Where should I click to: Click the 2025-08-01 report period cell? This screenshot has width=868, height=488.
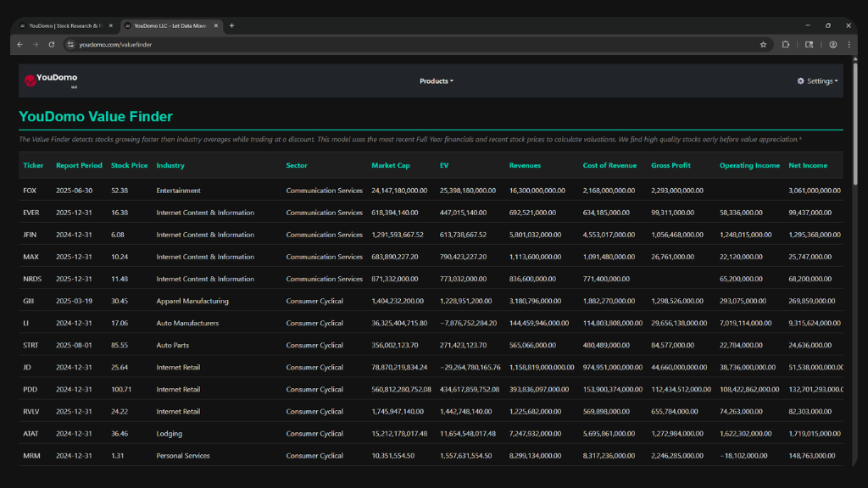(75, 346)
